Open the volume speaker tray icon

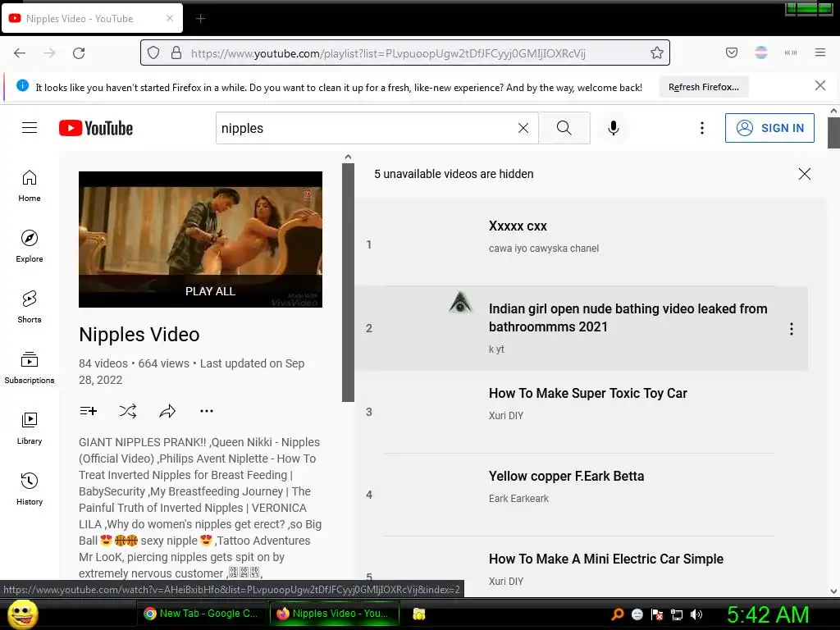[696, 614]
